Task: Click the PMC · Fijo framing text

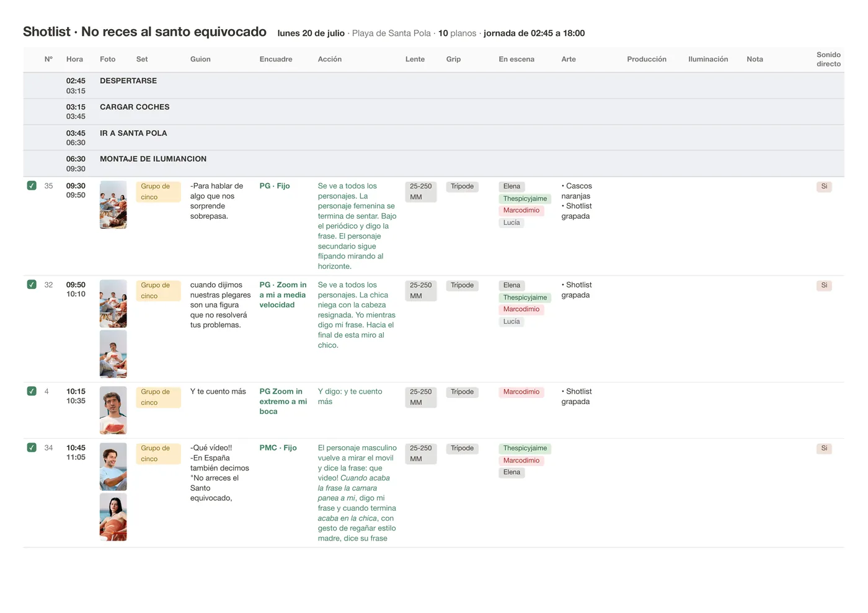Action: [x=278, y=448]
